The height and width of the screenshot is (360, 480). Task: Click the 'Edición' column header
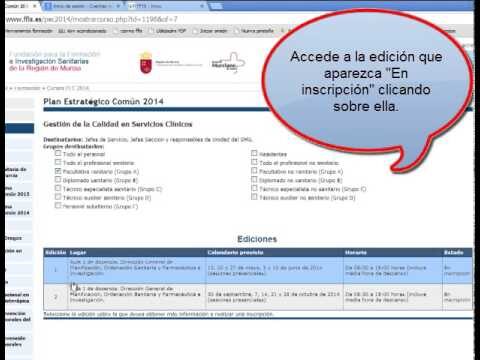[x=56, y=252]
